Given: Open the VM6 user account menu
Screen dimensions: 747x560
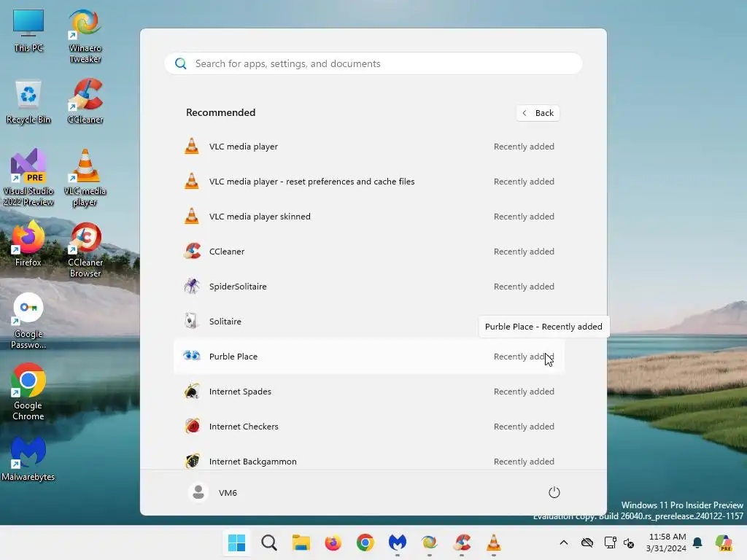Looking at the screenshot, I should click(x=213, y=492).
